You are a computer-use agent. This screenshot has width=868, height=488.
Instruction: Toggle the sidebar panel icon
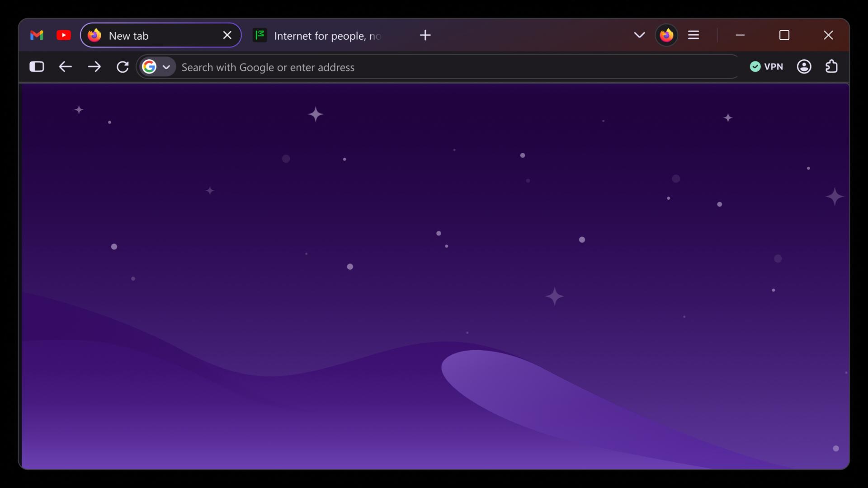(x=37, y=67)
